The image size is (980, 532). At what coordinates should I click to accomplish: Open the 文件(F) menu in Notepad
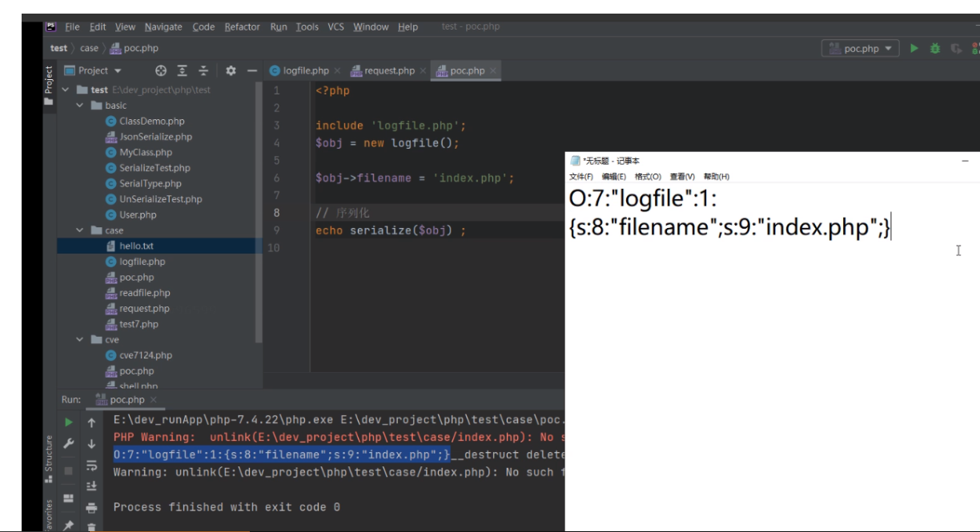581,177
